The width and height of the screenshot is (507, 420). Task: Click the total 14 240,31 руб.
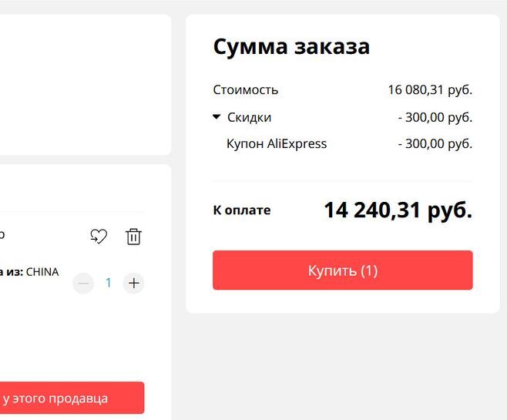398,210
